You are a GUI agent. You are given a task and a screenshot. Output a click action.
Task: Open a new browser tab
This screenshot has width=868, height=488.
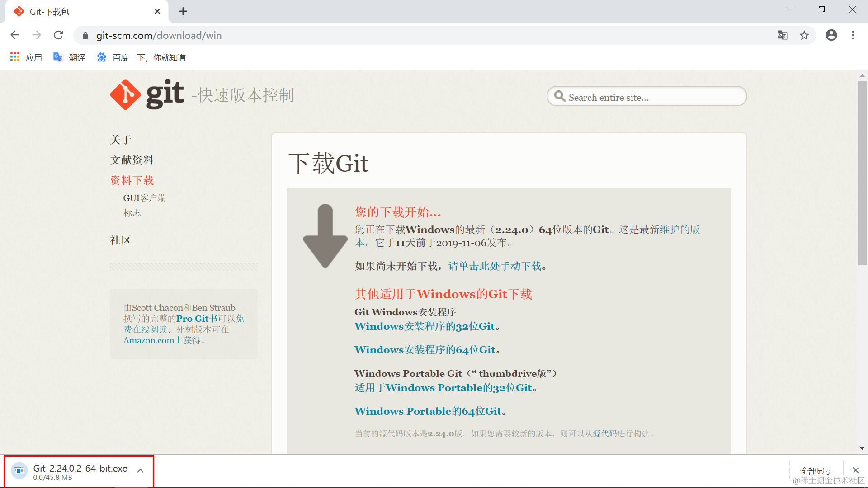click(183, 12)
